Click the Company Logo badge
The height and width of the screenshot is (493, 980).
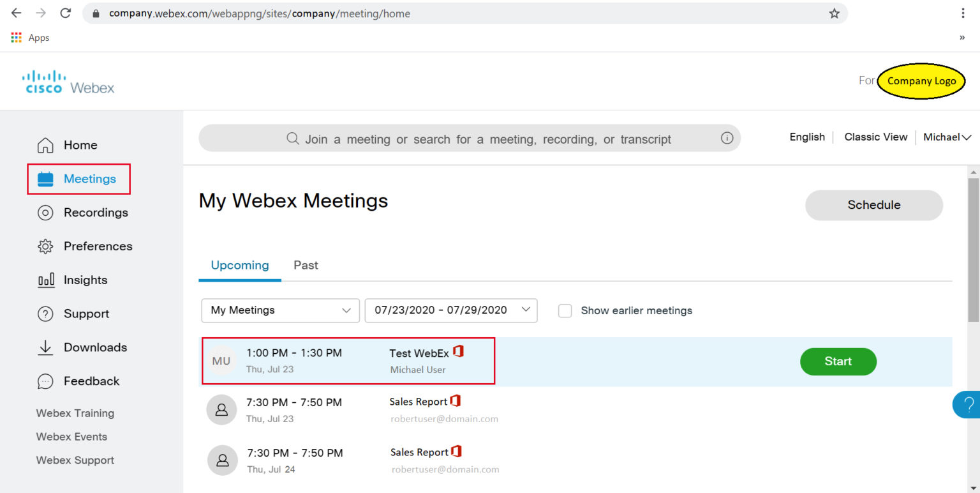pyautogui.click(x=921, y=81)
